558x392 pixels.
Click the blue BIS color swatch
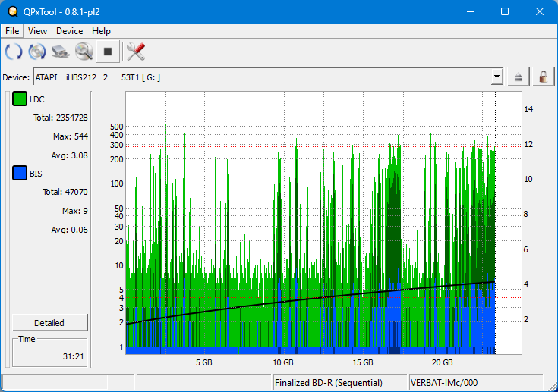coord(20,173)
